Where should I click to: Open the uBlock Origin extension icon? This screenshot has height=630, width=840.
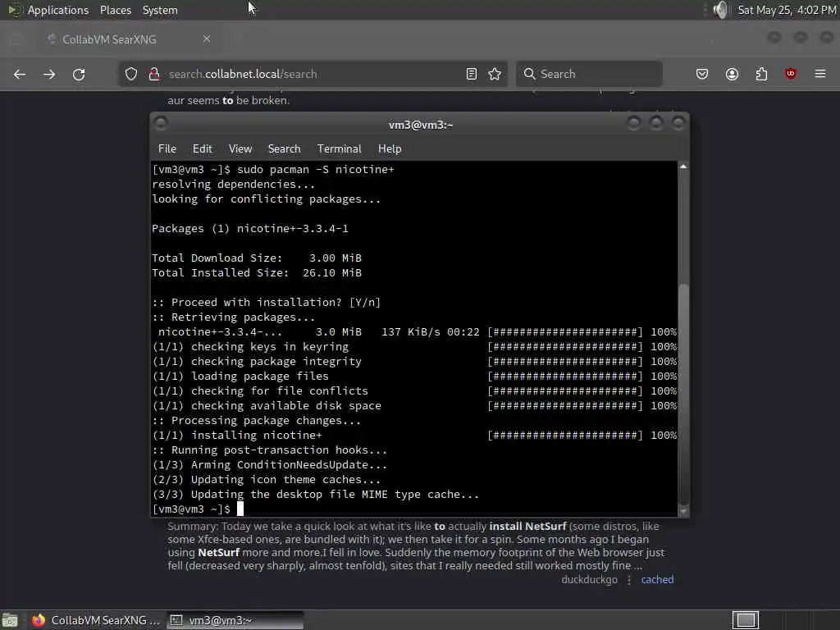(x=790, y=74)
